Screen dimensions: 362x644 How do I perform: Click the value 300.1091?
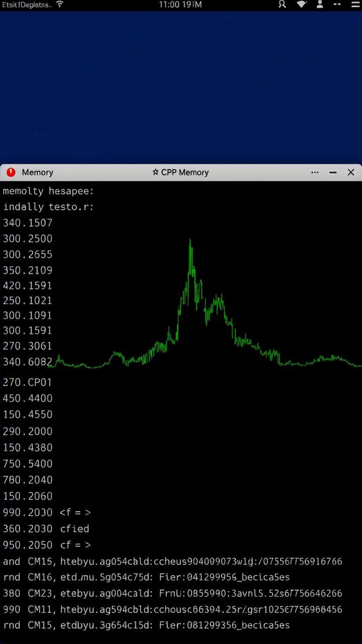tap(28, 315)
